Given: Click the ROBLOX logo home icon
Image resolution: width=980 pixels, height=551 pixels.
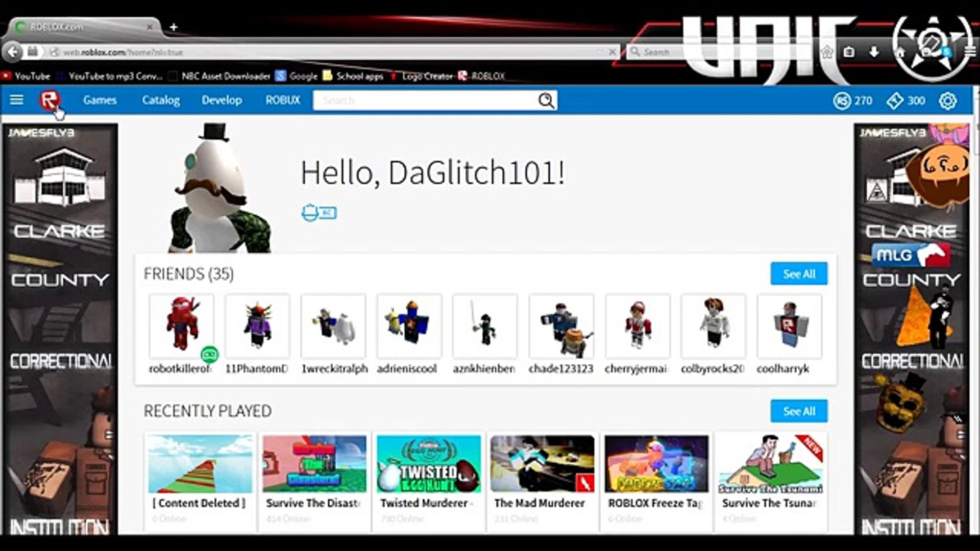Looking at the screenshot, I should coord(50,100).
